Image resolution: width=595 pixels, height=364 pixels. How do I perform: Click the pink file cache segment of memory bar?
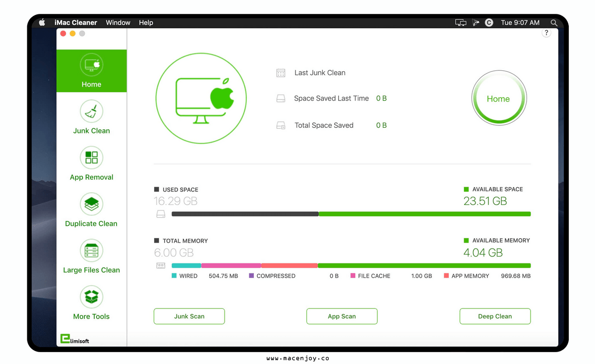231,265
